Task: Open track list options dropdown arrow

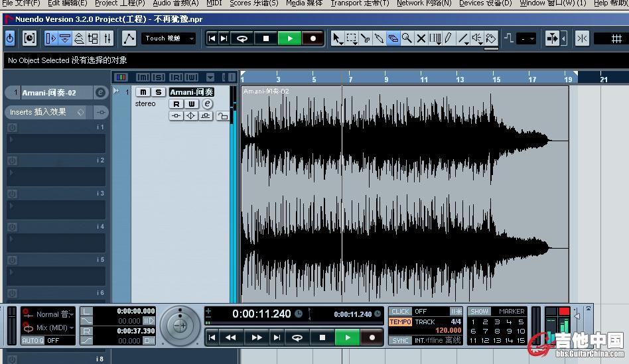Action: (x=210, y=77)
